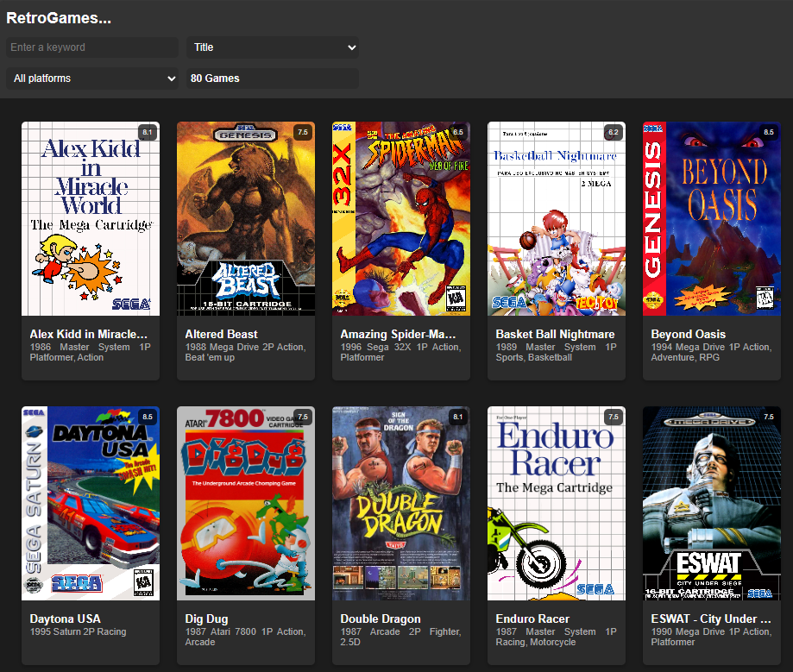Screen dimensions: 793x672
Task: Click the 8.1 rating badge on Double Dragon
Action: tap(457, 417)
